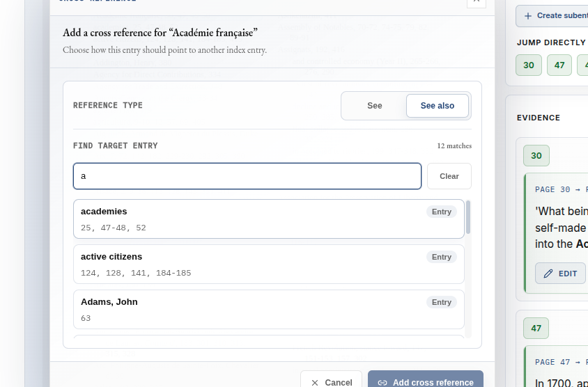
Task: Click the Entry tag on "Adams, John" row
Action: pos(442,302)
